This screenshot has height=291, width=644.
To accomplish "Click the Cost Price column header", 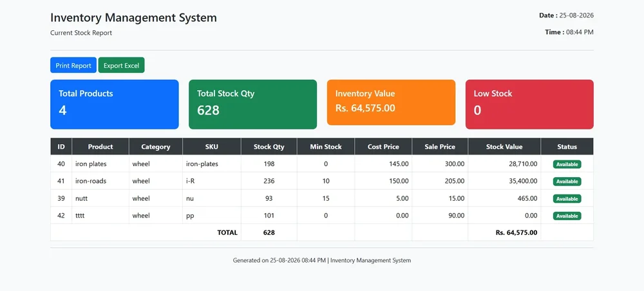I will click(x=383, y=147).
